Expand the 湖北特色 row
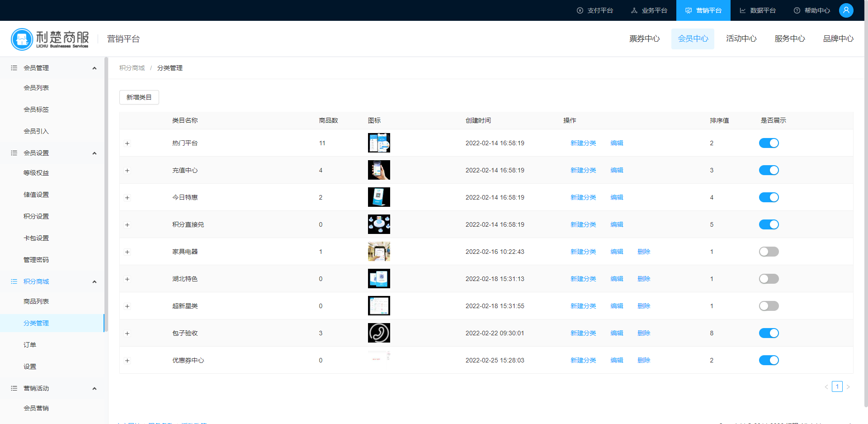 point(127,279)
